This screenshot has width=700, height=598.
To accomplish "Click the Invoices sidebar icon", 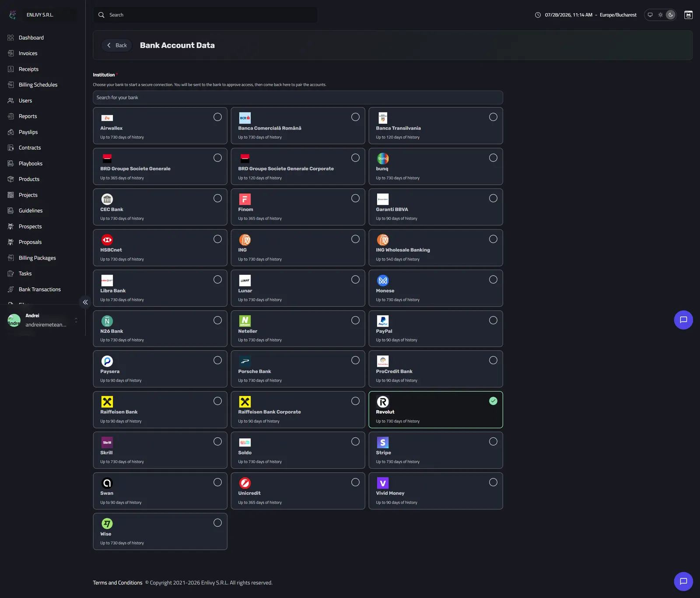I will pyautogui.click(x=11, y=53).
